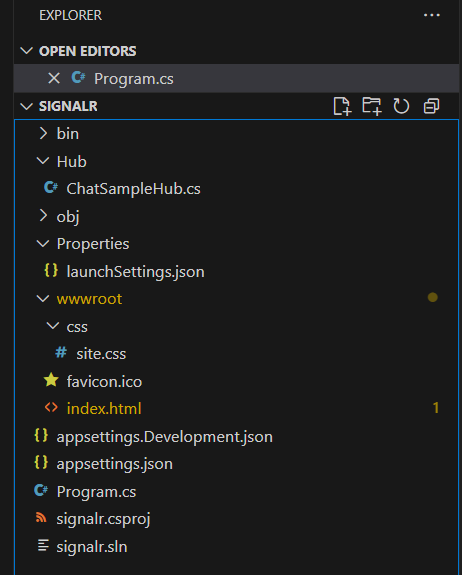Image resolution: width=462 pixels, height=575 pixels.
Task: Close the Program.cs open editor
Action: click(54, 78)
